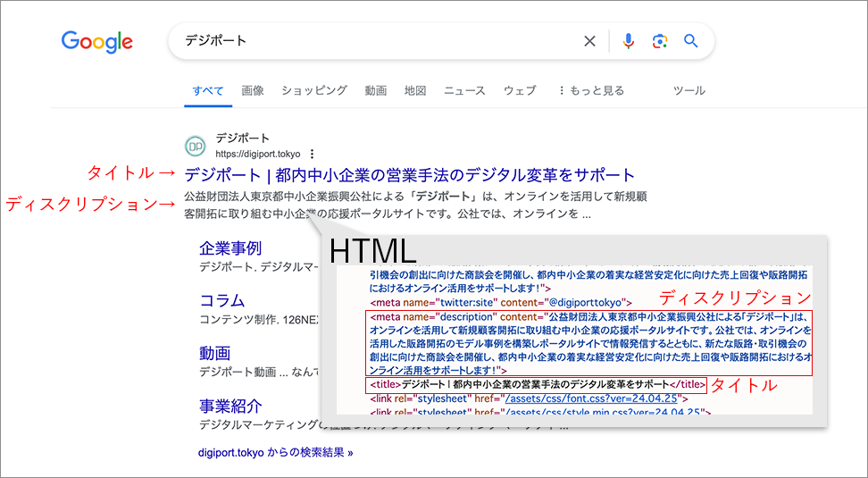
Task: Click the description snippet starting 公益財団法人東京都
Action: [x=415, y=205]
